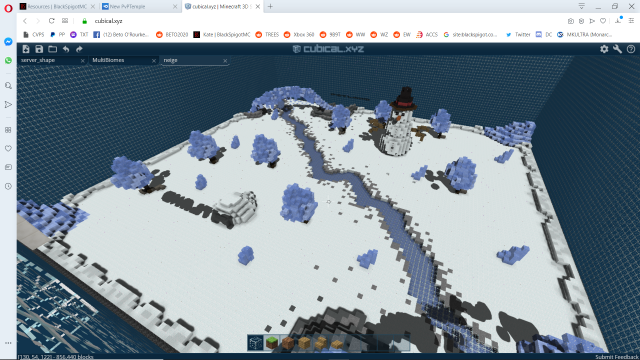Open Messenger in Opera sidebar
640x360 pixels.
8,42
